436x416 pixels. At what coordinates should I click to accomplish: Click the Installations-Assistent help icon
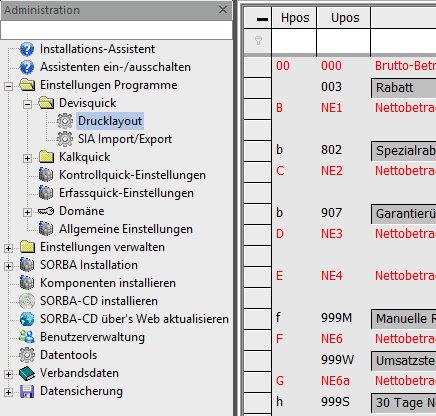tap(27, 49)
